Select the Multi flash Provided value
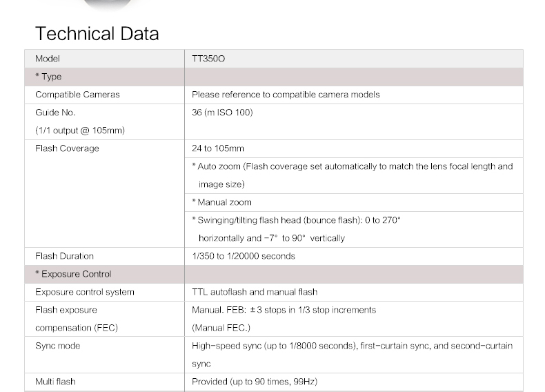This screenshot has height=392, width=545. pos(255,382)
